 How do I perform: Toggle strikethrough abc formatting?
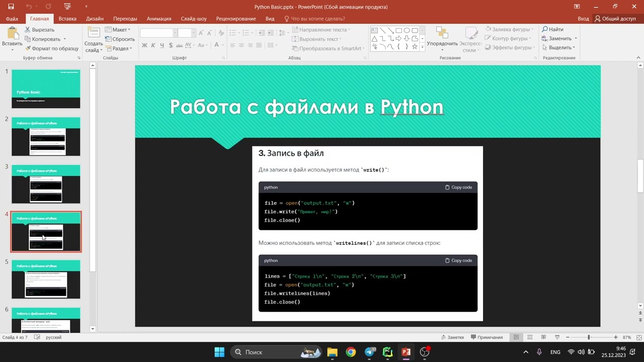[179, 45]
